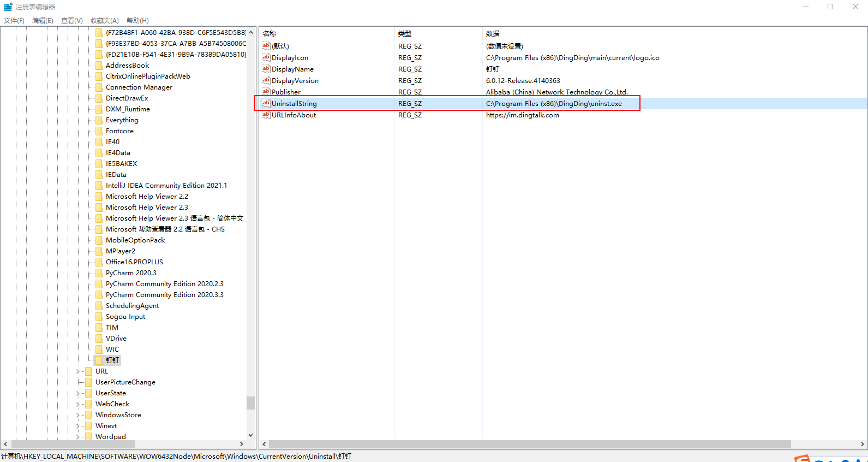This screenshot has height=462, width=868.
Task: Open the 查看(V) menu
Action: (x=72, y=21)
